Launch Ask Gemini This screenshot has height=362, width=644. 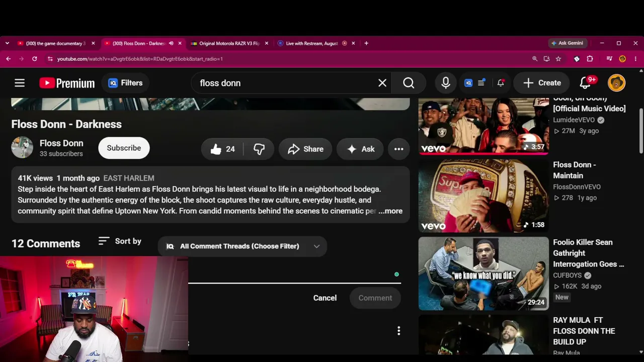click(x=568, y=43)
